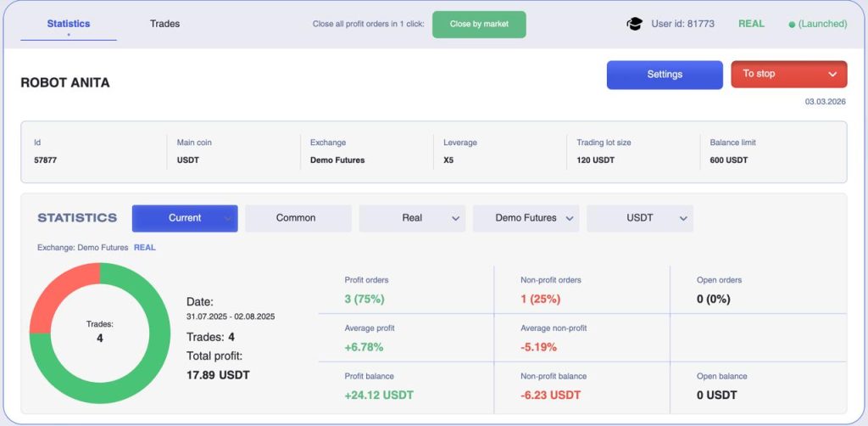Click the chevron arrow on To stop button

(833, 75)
